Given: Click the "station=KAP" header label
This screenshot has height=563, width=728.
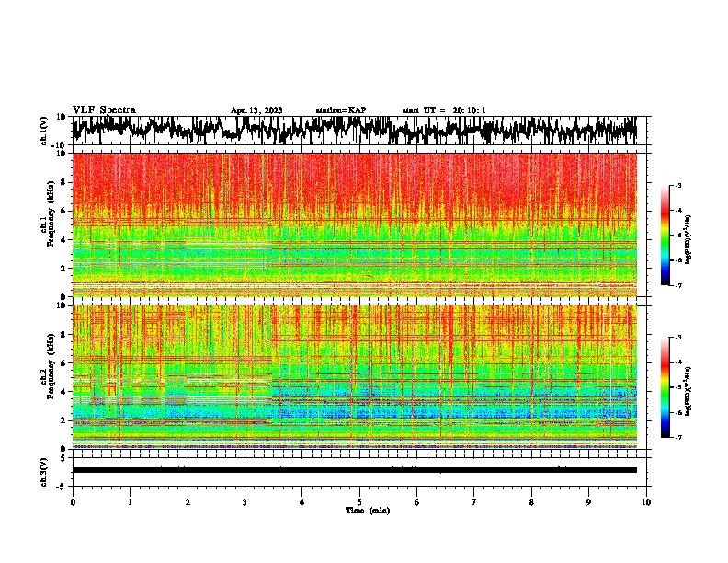Looking at the screenshot, I should click(x=341, y=110).
